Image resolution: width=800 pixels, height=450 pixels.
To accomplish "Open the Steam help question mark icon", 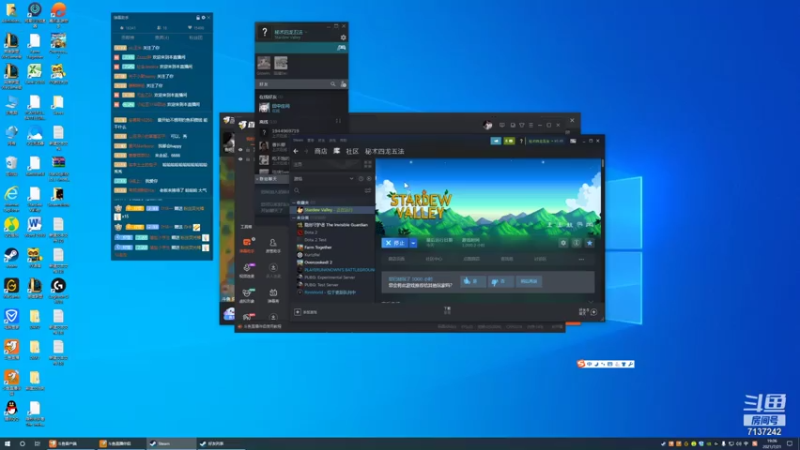I will click(521, 141).
